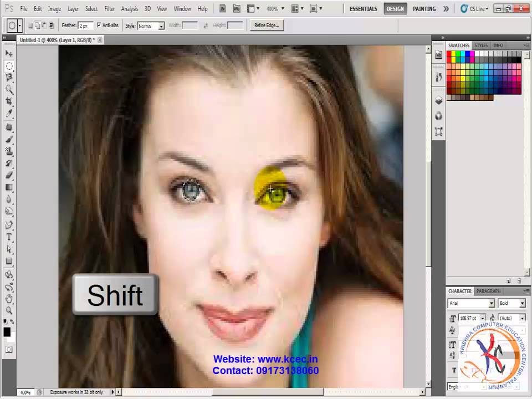
Task: Switch to the Styles panel tab
Action: tap(481, 45)
